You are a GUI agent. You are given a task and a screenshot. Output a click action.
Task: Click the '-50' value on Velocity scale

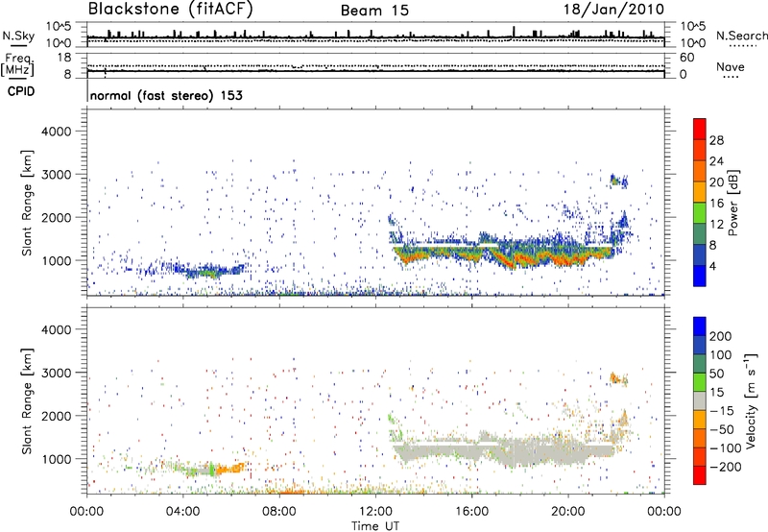[x=722, y=429]
